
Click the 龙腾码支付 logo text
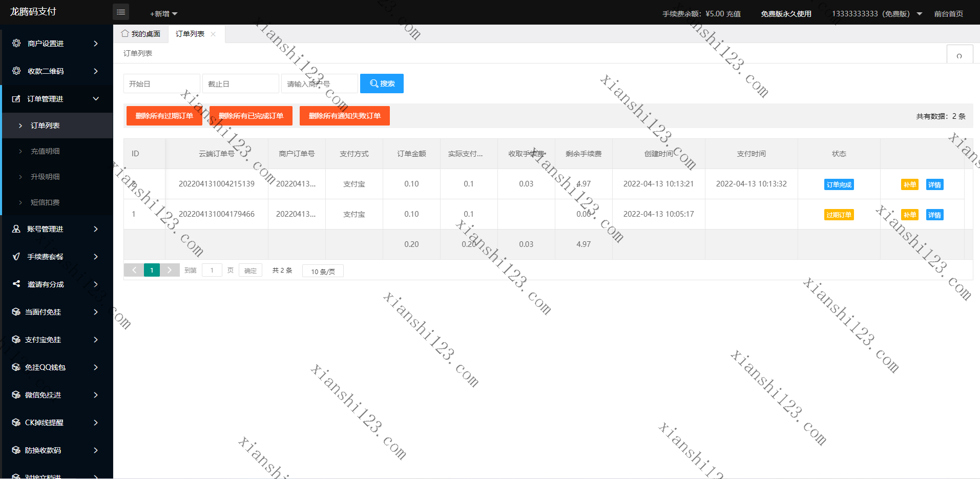tap(33, 12)
